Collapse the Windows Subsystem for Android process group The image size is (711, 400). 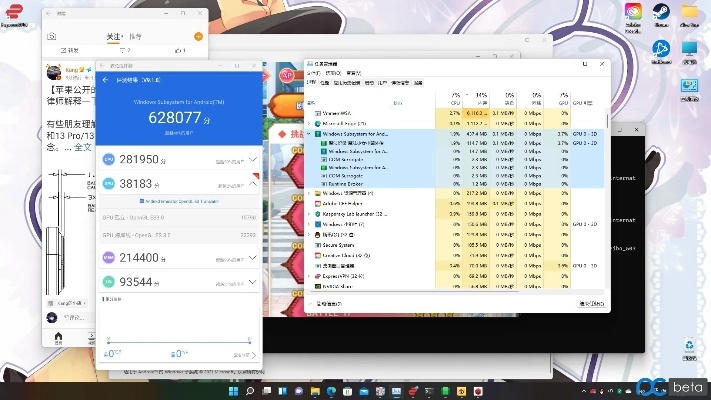(x=309, y=134)
